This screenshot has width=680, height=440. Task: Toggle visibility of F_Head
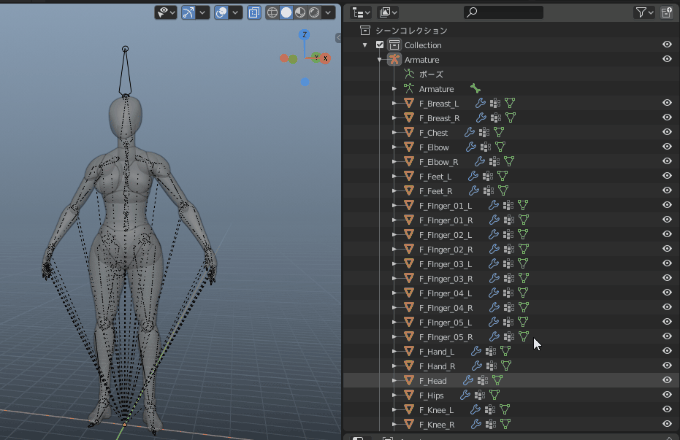point(667,380)
